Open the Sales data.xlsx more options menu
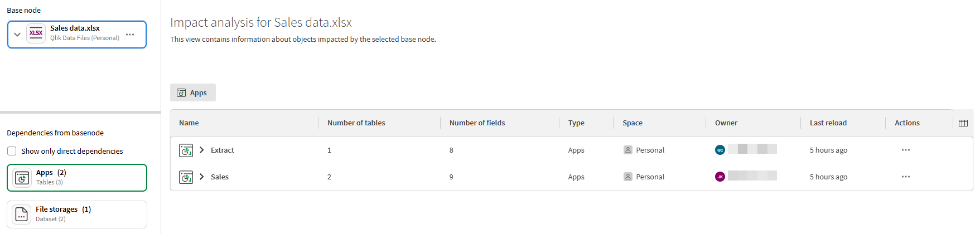The image size is (980, 234). [x=130, y=35]
